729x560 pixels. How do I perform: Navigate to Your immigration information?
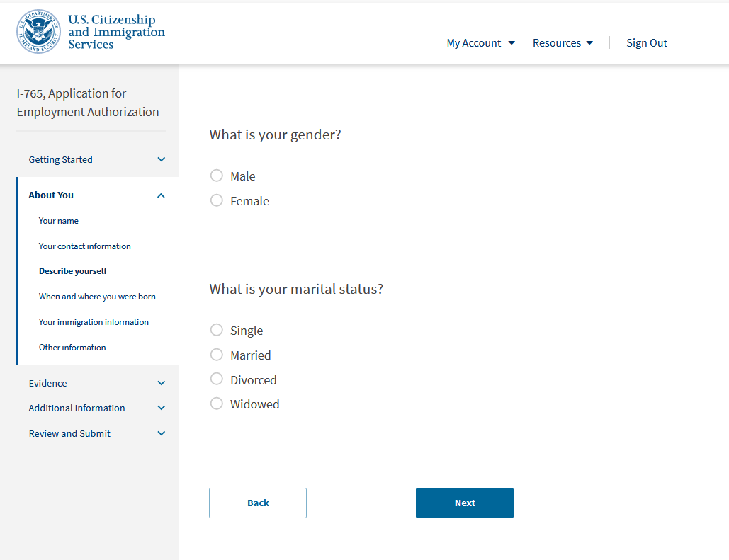tap(94, 322)
